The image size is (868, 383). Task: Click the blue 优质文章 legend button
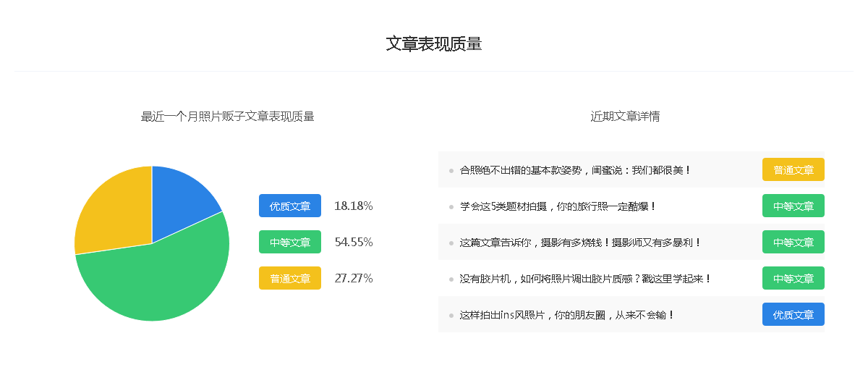tap(289, 206)
